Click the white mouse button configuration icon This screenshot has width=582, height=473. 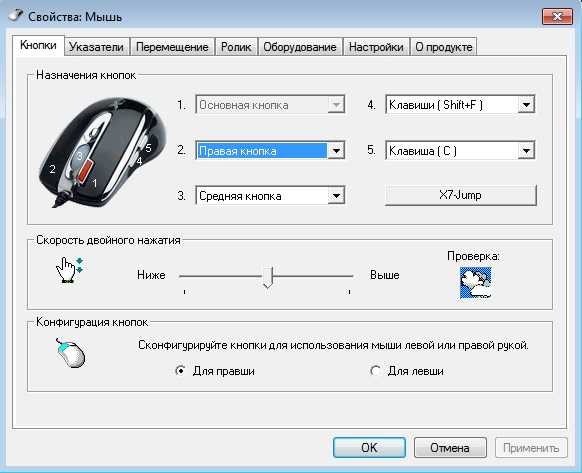pos(71,353)
